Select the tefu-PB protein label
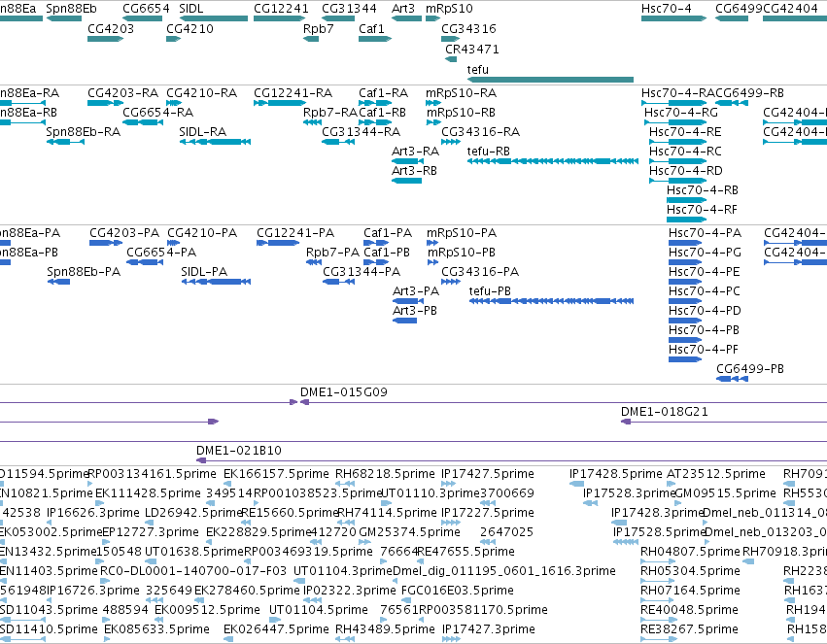 point(490,290)
